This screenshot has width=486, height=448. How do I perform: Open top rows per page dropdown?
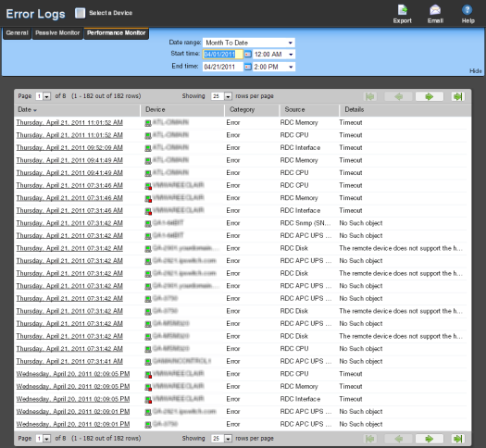pyautogui.click(x=228, y=96)
